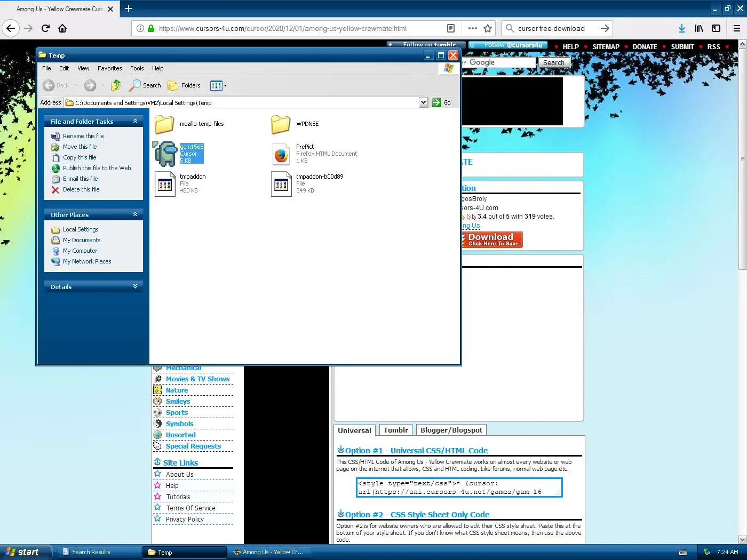This screenshot has width=747, height=560.
Task: Click the Google Search button on webpage
Action: point(554,62)
